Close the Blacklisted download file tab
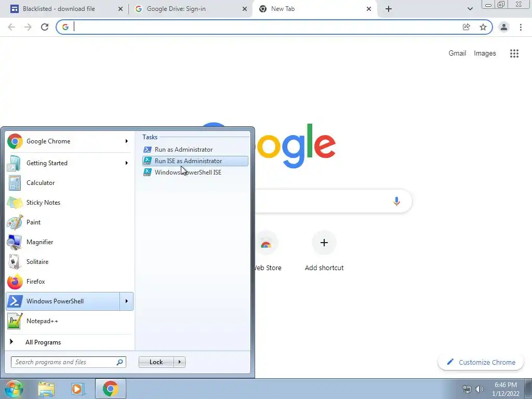The width and height of the screenshot is (532, 399). click(121, 9)
